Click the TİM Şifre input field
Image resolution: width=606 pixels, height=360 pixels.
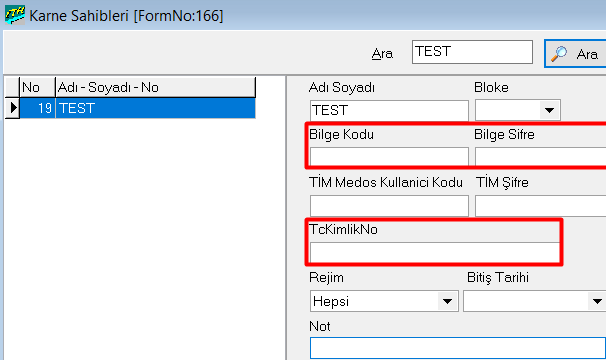point(540,206)
